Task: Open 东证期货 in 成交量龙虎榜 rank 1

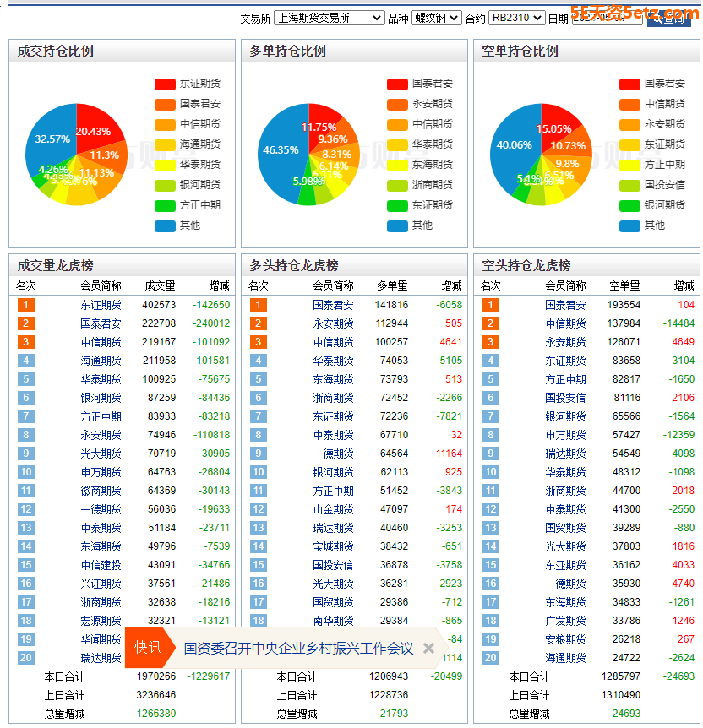Action: 101,305
